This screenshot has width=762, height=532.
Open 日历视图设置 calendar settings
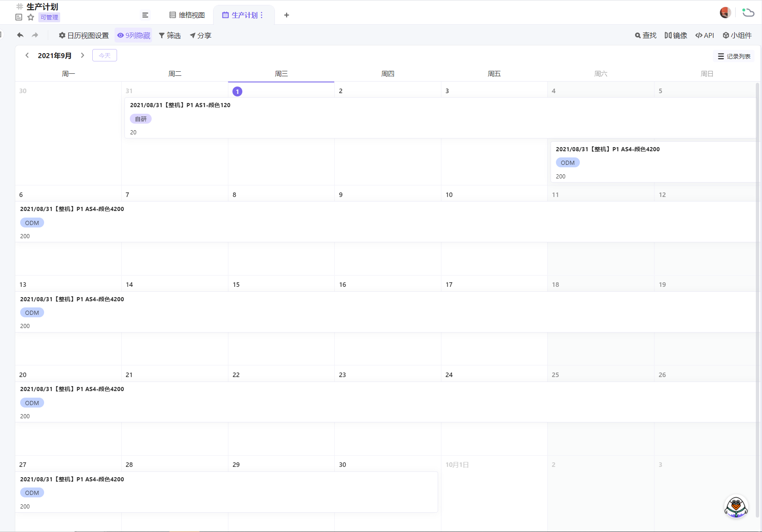[x=84, y=35]
